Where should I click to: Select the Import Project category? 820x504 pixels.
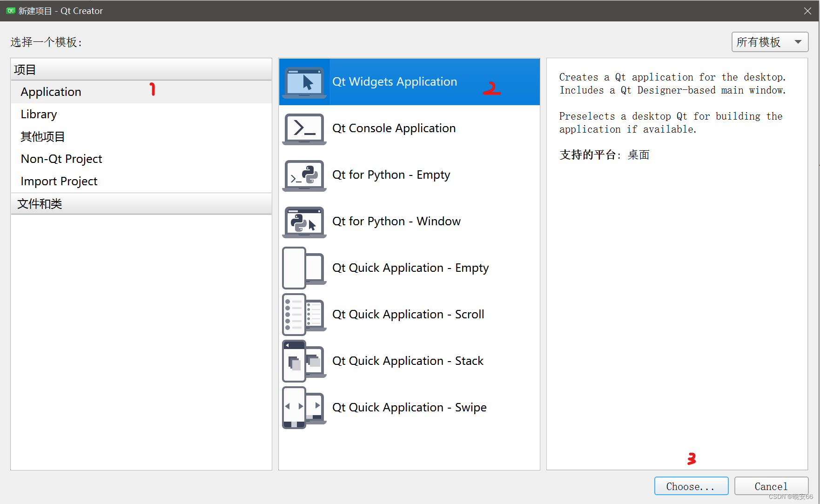pyautogui.click(x=141, y=181)
